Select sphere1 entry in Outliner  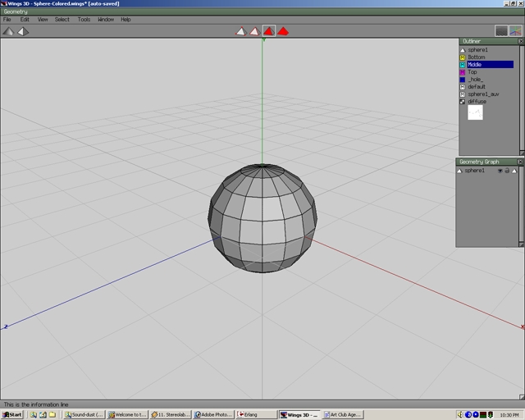pos(477,50)
